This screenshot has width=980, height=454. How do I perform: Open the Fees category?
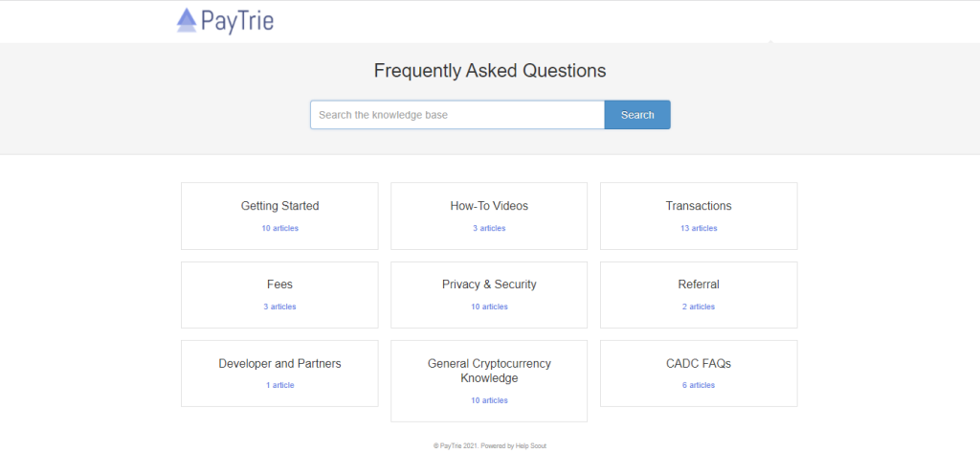click(x=279, y=295)
